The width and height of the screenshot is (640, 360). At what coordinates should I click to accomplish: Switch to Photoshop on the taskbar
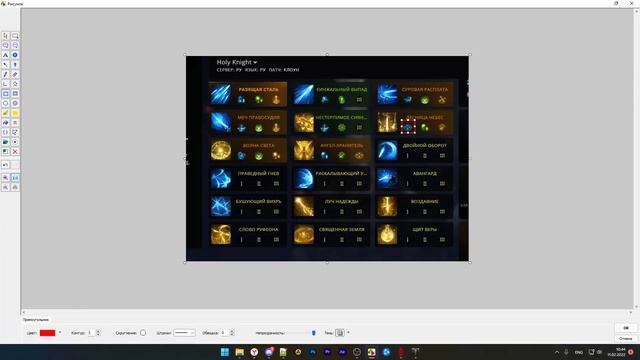tap(313, 352)
